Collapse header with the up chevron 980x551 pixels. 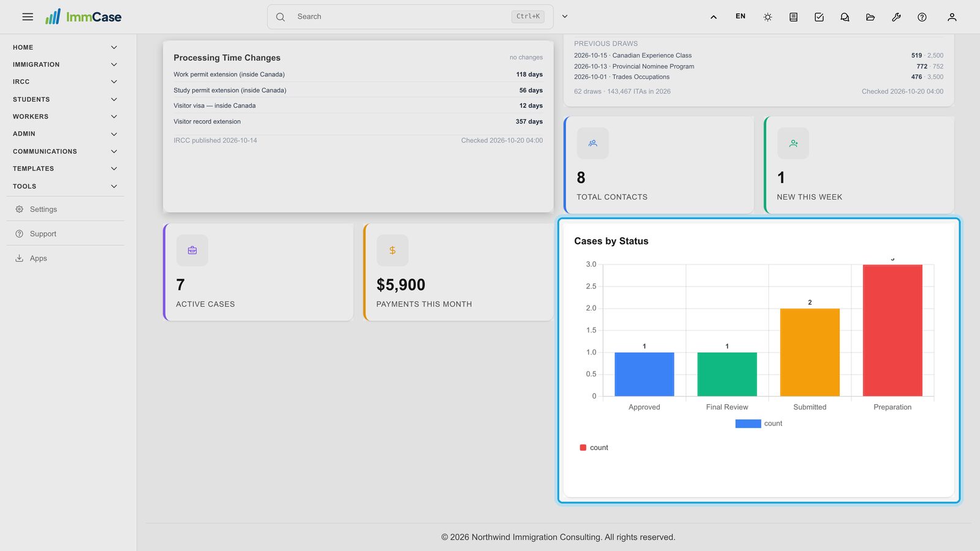pyautogui.click(x=714, y=17)
